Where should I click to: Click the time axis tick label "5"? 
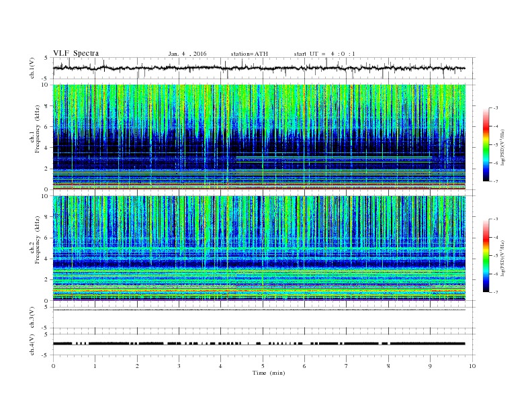pyautogui.click(x=263, y=366)
